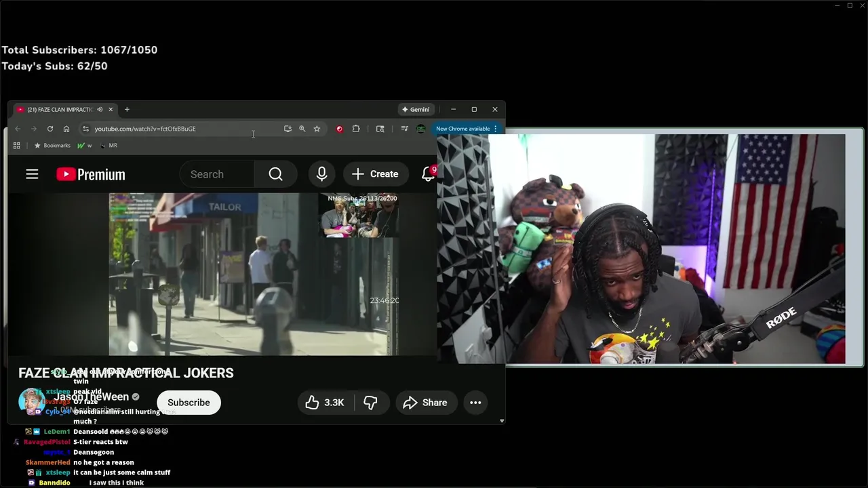
Task: Click the New Chrome available update button
Action: 467,129
